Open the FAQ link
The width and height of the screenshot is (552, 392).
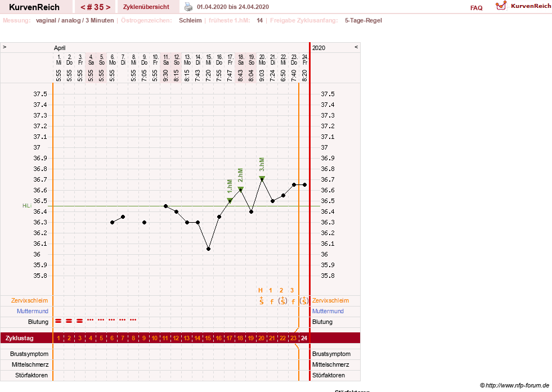(x=476, y=8)
